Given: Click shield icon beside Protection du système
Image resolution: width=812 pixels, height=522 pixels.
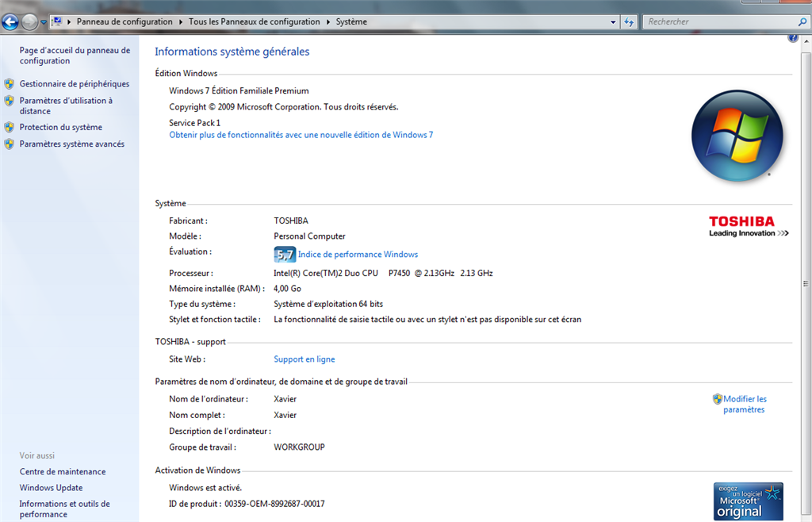Looking at the screenshot, I should tap(10, 128).
